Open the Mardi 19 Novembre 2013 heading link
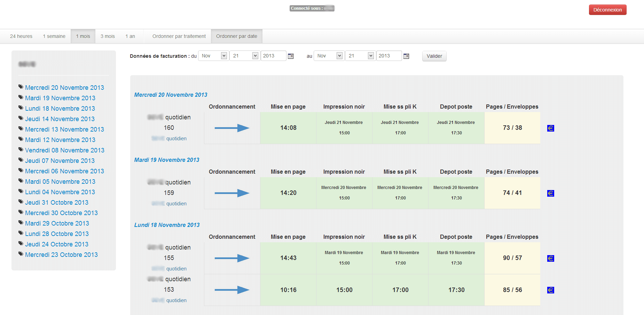 167,160
